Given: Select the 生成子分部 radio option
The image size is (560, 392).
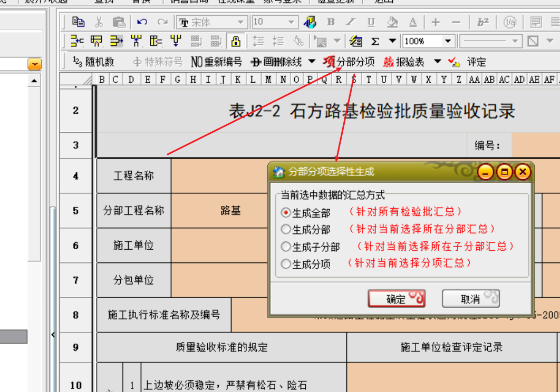Looking at the screenshot, I should (286, 247).
